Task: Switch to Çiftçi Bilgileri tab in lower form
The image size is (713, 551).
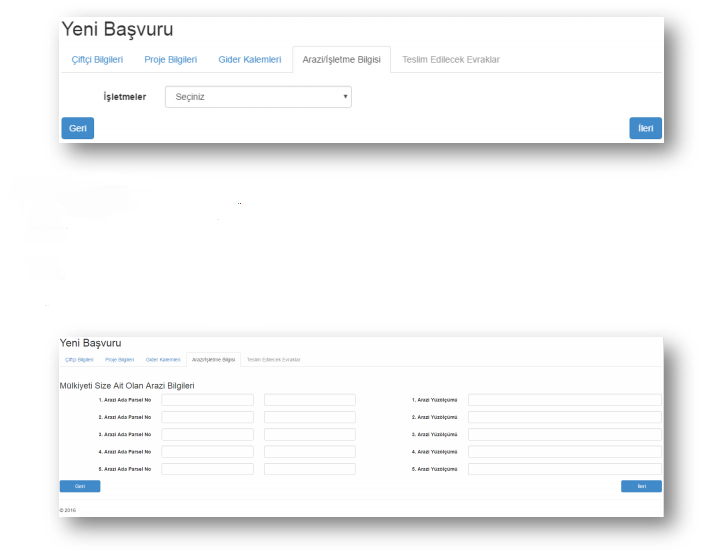Action: (x=79, y=359)
